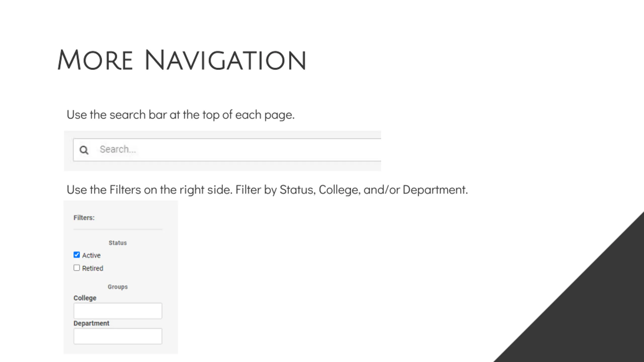This screenshot has width=644, height=362.
Task: Click the Retired checkbox label text
Action: click(93, 268)
